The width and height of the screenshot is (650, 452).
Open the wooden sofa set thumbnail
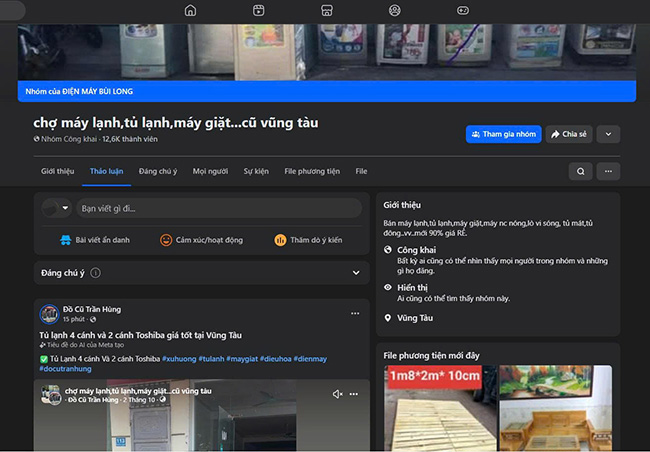pos(555,408)
